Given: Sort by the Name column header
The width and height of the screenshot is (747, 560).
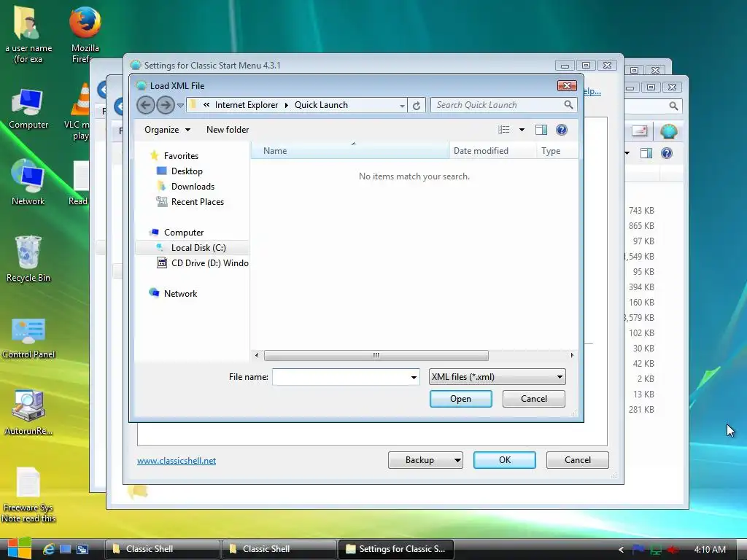Looking at the screenshot, I should 349,150.
